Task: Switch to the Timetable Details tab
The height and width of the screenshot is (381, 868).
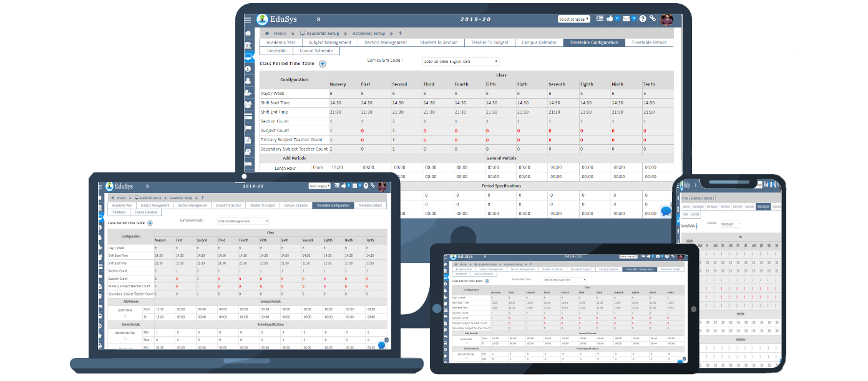Action: [x=649, y=42]
